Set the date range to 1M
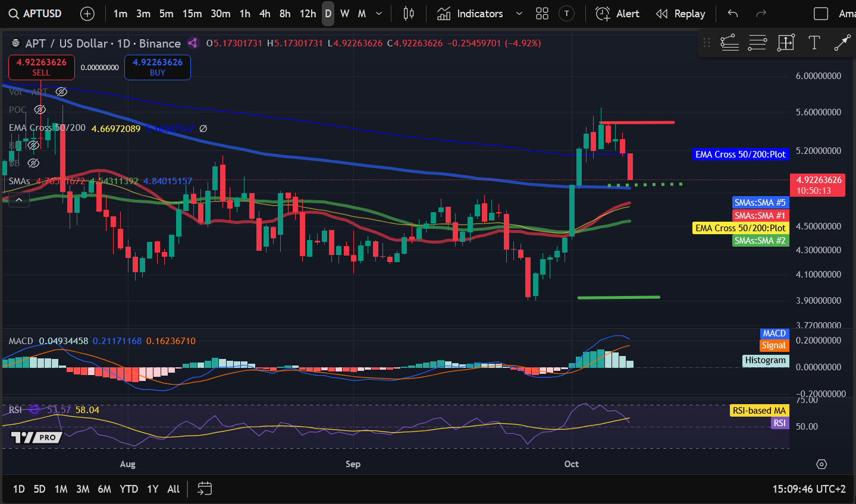The width and height of the screenshot is (856, 504). click(x=61, y=489)
